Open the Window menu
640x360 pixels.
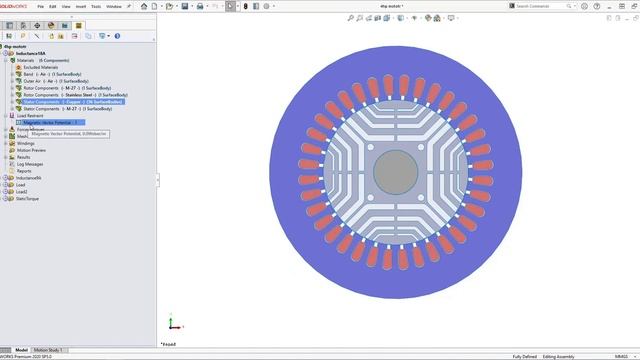point(114,7)
